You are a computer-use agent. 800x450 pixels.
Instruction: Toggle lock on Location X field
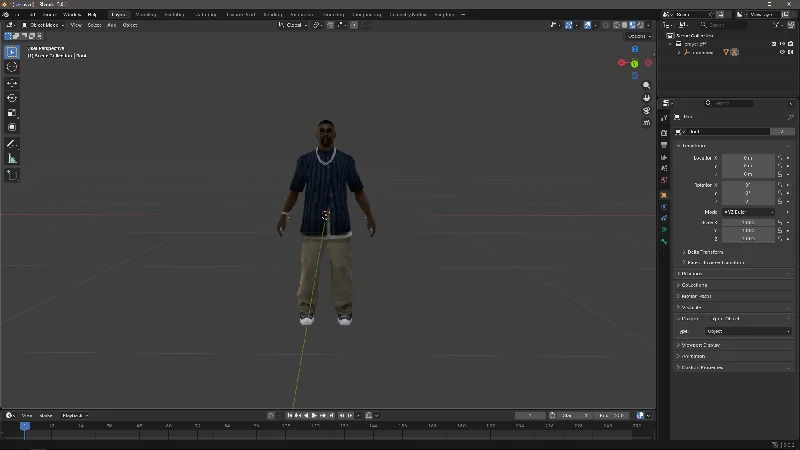pos(780,158)
